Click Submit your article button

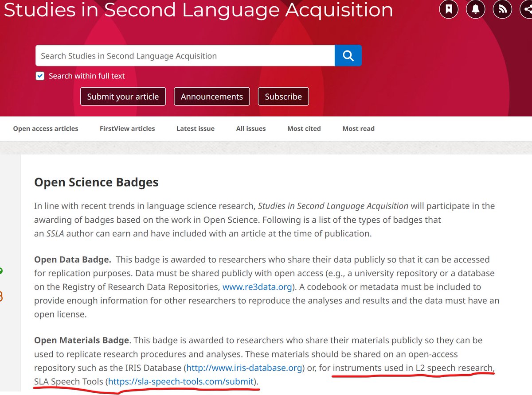[123, 97]
